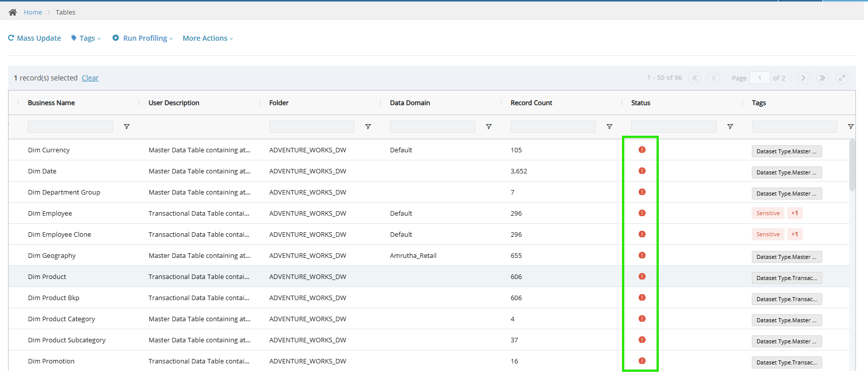Expand the More Actions menu

point(208,38)
